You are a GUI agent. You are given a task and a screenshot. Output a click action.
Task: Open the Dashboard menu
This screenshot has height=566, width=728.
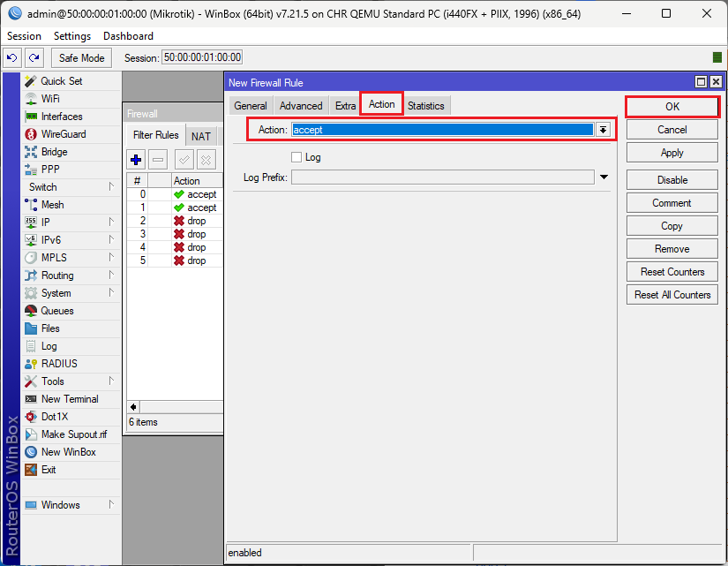point(128,36)
